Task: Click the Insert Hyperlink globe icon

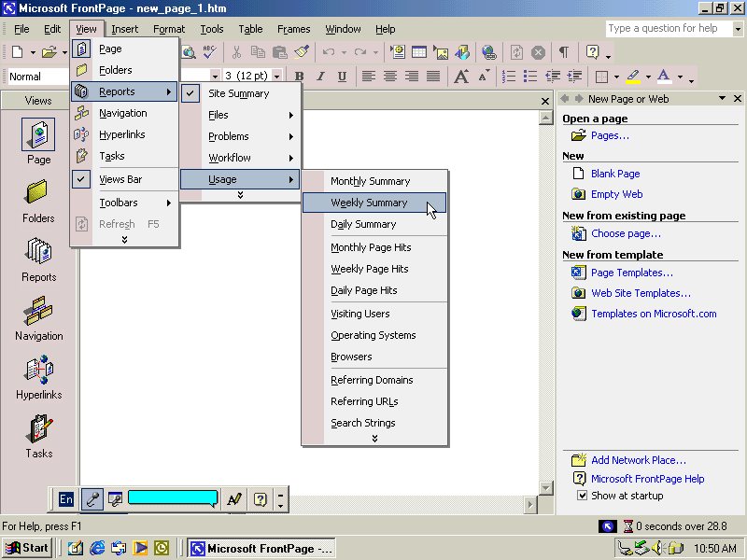Action: tap(488, 52)
